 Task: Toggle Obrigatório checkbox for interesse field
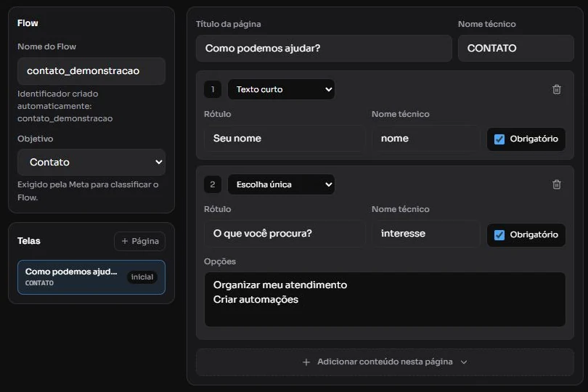(499, 234)
